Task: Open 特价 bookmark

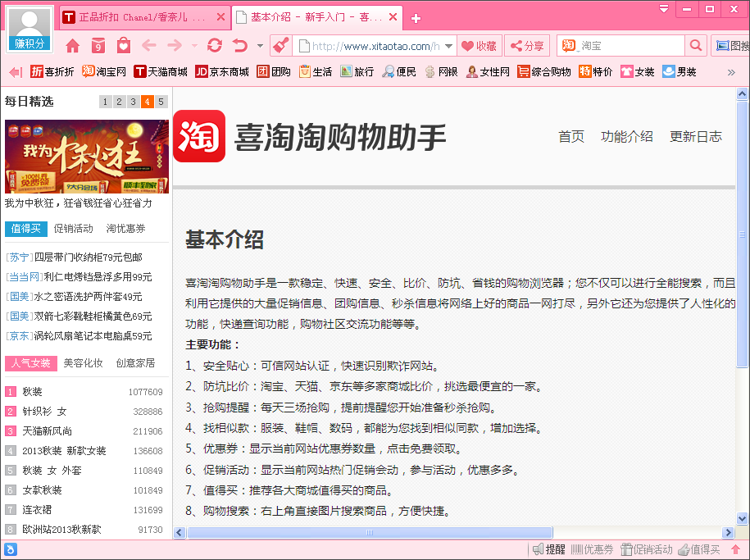Action: 596,72
